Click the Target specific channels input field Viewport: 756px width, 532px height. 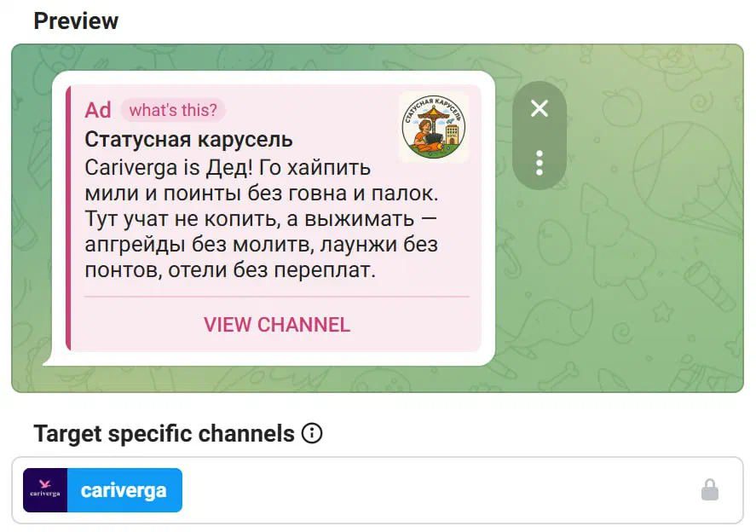click(x=378, y=490)
